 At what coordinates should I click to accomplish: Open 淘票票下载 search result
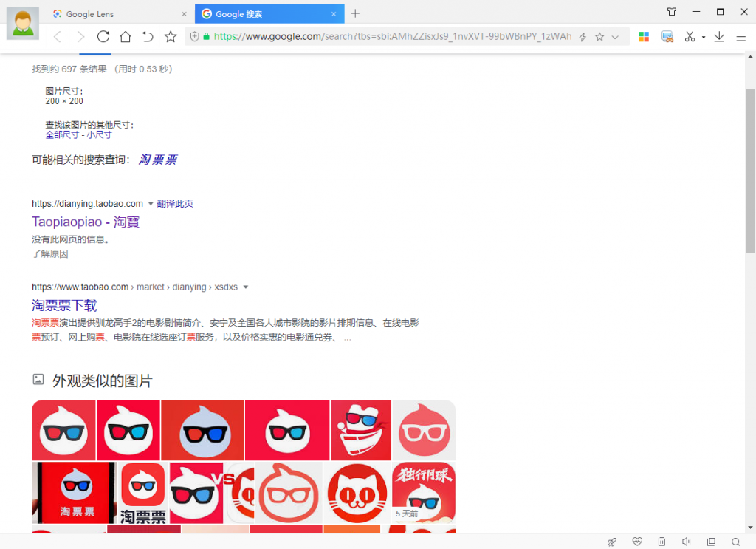tap(65, 305)
